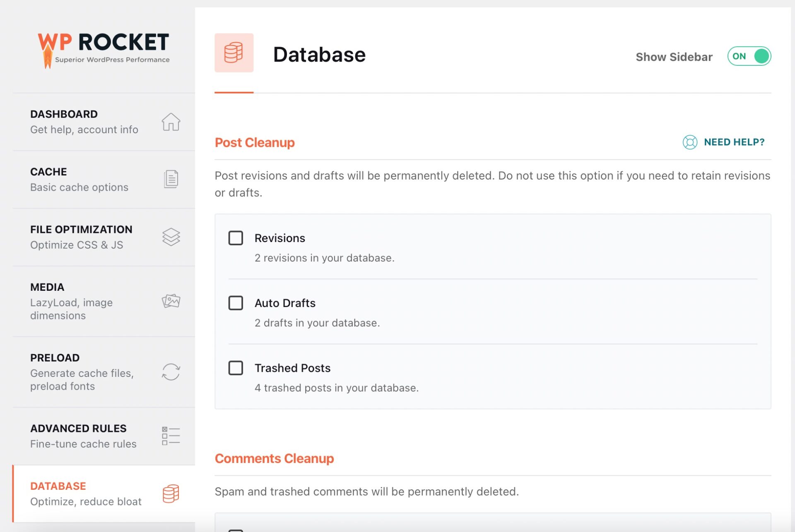Click the File Optimization layers icon
795x532 pixels.
[171, 237]
